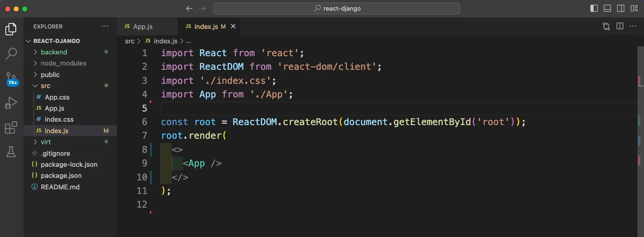Click the react-django command center search box
Image resolution: width=644 pixels, height=237 pixels.
336,9
